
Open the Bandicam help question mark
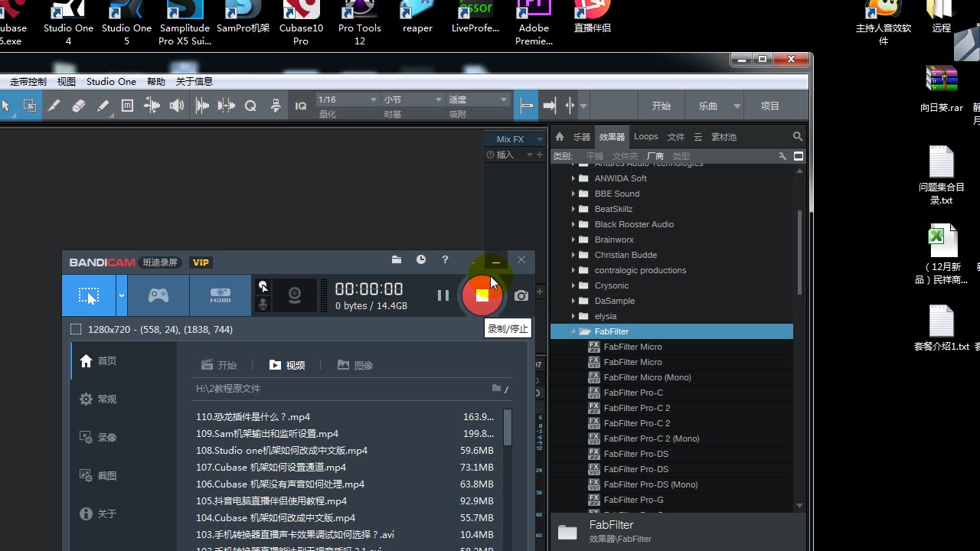(x=445, y=260)
